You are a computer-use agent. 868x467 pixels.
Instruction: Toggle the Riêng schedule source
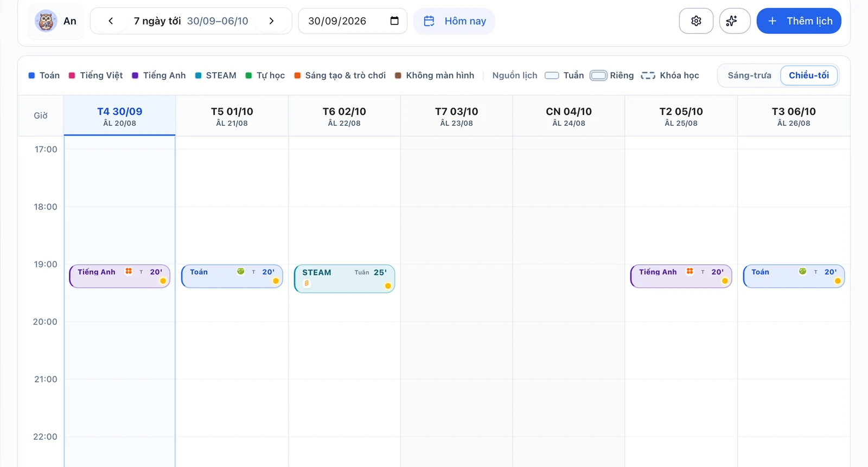pos(612,75)
